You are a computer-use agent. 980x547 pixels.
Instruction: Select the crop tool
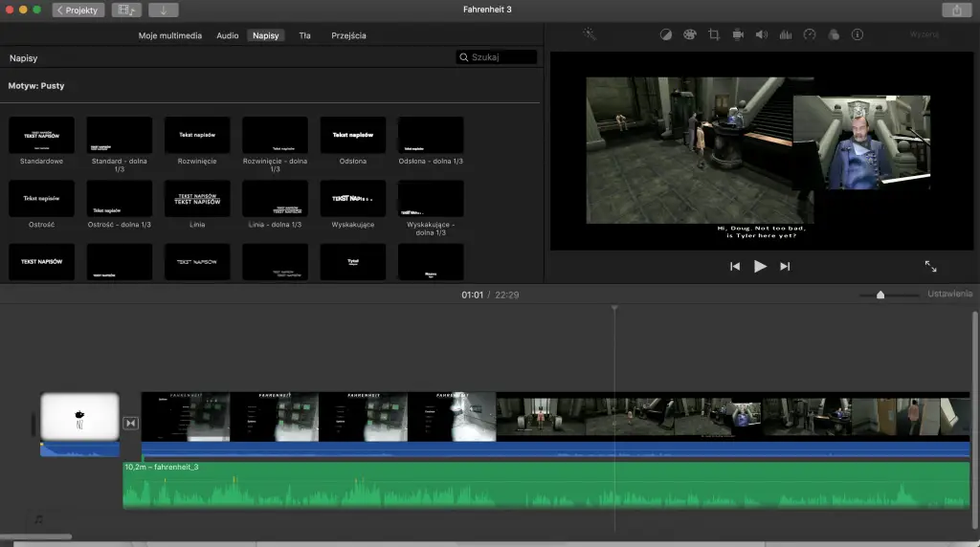(x=714, y=35)
